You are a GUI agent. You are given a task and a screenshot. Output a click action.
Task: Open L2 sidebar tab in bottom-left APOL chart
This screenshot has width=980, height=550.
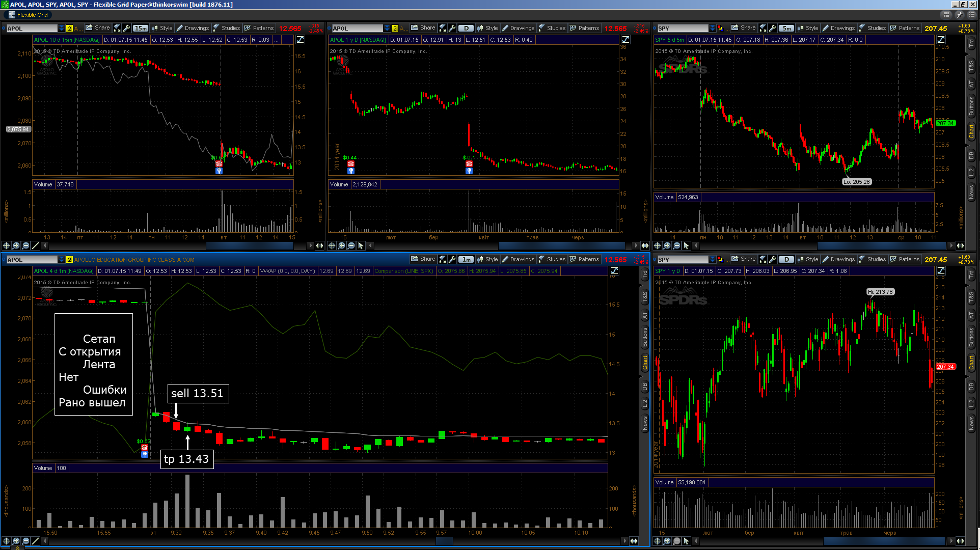click(645, 403)
